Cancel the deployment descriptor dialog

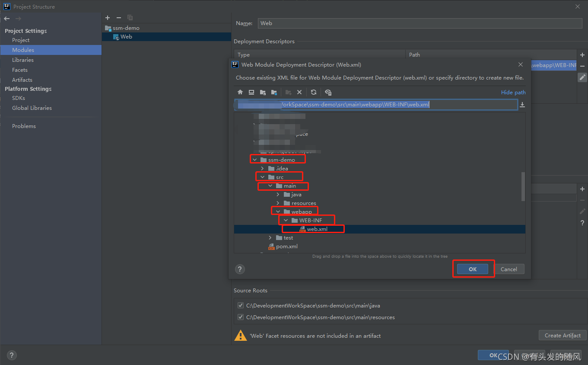pyautogui.click(x=509, y=269)
